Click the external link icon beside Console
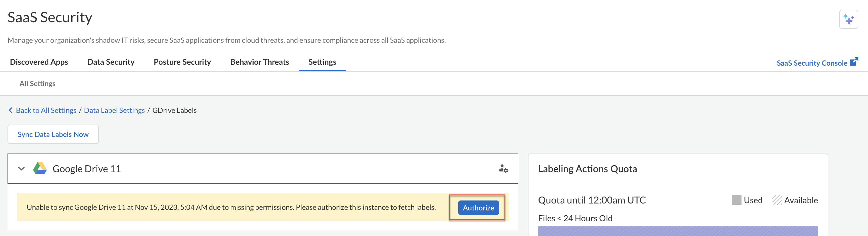The width and height of the screenshot is (868, 236). [x=854, y=62]
